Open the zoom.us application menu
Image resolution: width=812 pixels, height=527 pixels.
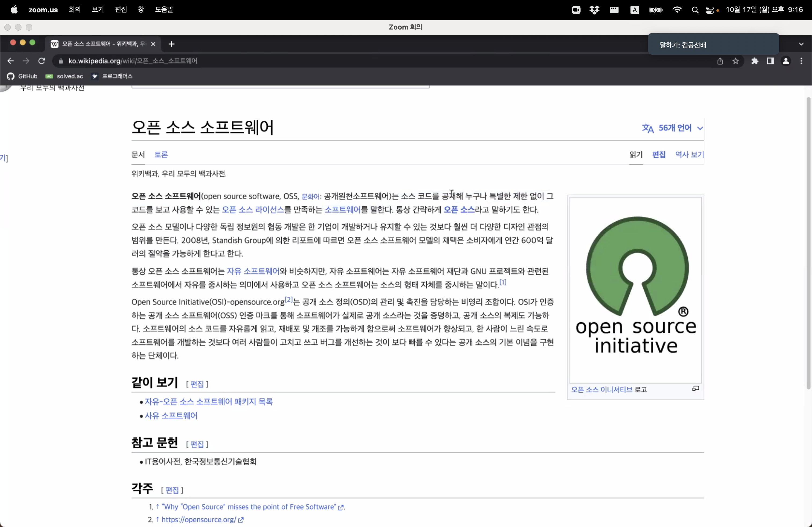click(x=43, y=10)
